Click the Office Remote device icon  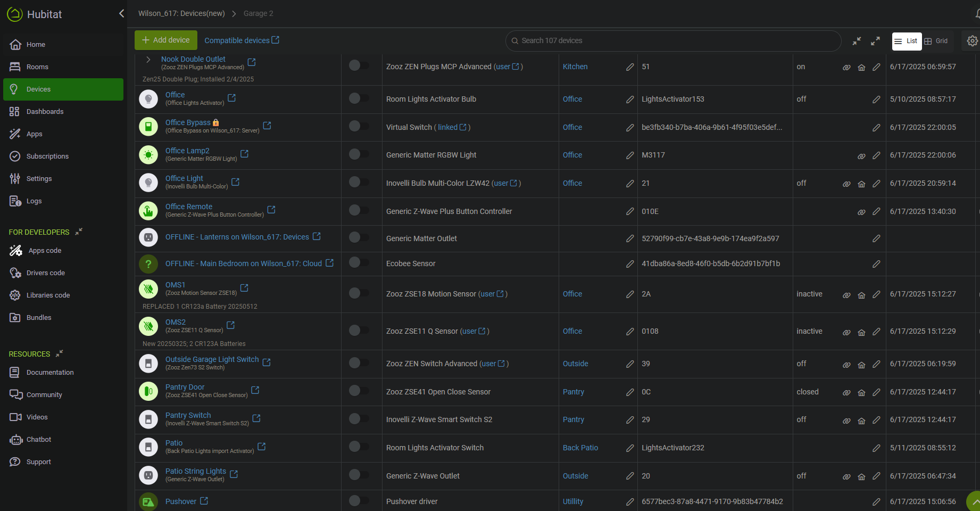click(148, 211)
